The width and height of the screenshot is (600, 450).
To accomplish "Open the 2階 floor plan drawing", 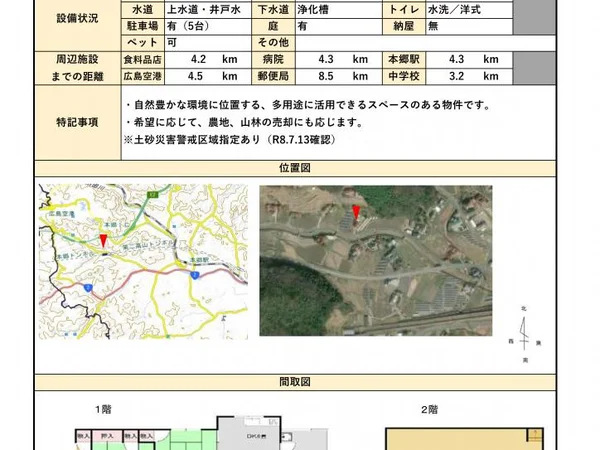I will click(465, 439).
